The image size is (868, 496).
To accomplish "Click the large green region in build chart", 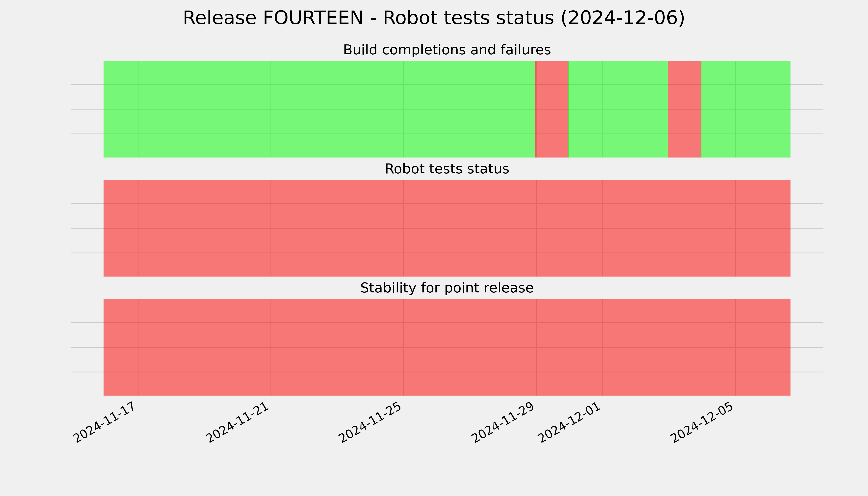I will click(x=320, y=109).
